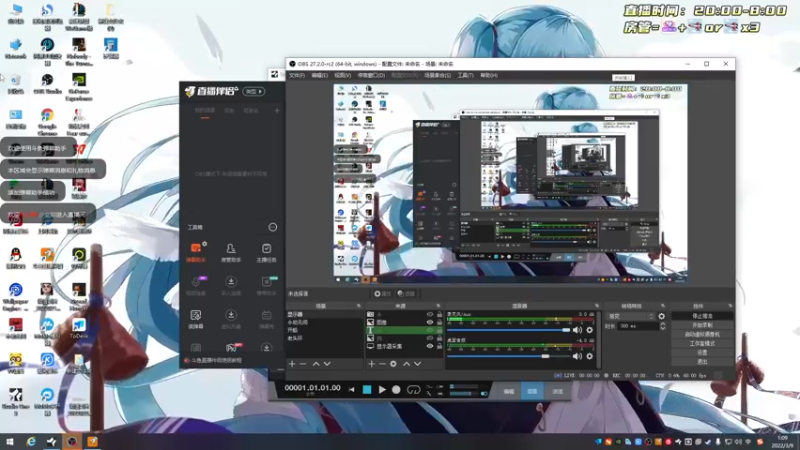The width and height of the screenshot is (800, 450).
Task: Toggle visibility eye of the selected text source
Action: tap(430, 330)
